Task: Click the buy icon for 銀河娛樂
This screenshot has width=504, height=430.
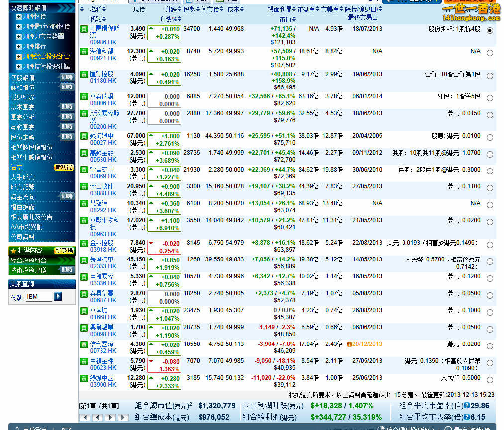Action: point(84,136)
